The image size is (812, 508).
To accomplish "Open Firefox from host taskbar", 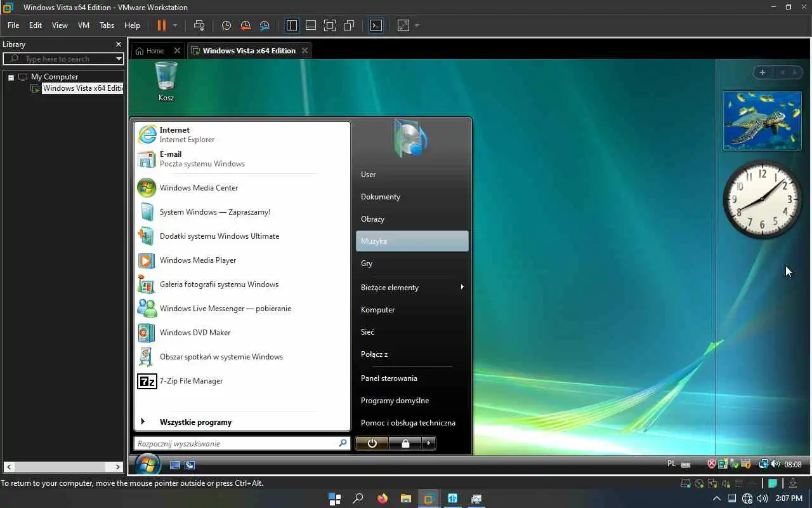I will 382,498.
